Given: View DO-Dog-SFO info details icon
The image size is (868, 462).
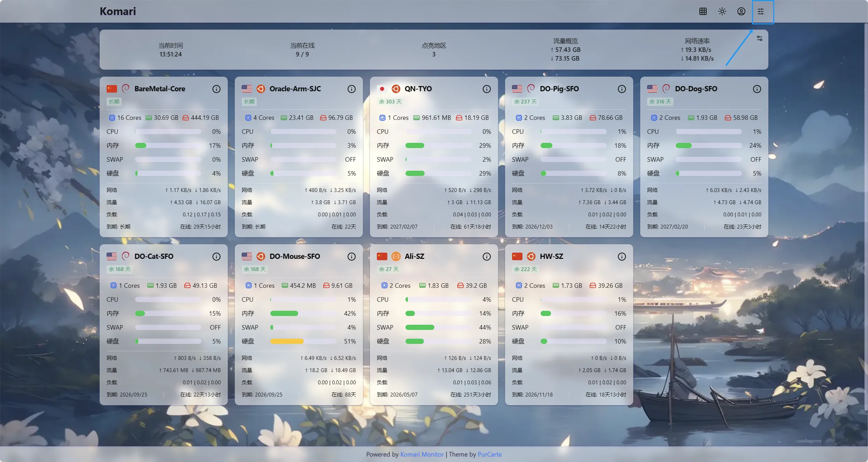Looking at the screenshot, I should [x=757, y=89].
